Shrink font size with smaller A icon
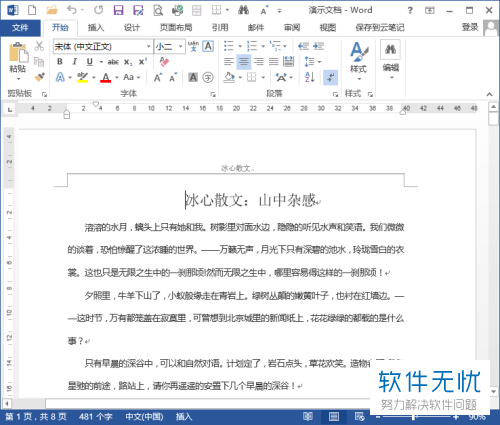Screen dimensions: 500x425 [x=173, y=78]
